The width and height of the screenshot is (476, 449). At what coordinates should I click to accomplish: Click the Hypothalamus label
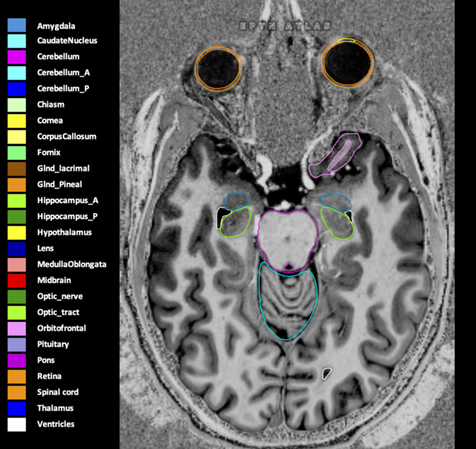click(64, 232)
